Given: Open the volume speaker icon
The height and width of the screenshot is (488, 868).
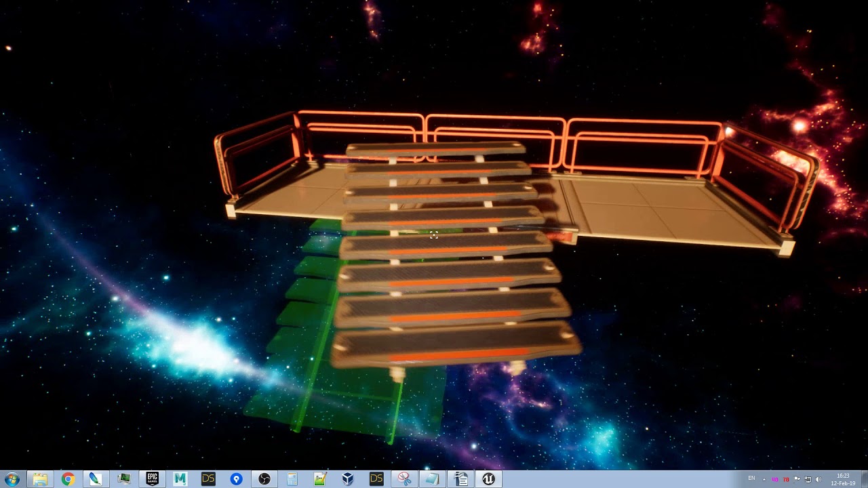Looking at the screenshot, I should 818,479.
